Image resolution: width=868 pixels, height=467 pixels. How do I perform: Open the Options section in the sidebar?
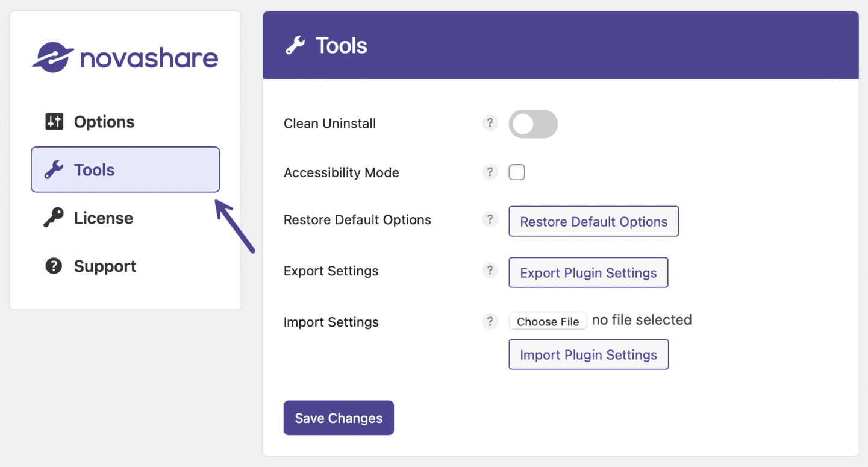(x=104, y=121)
